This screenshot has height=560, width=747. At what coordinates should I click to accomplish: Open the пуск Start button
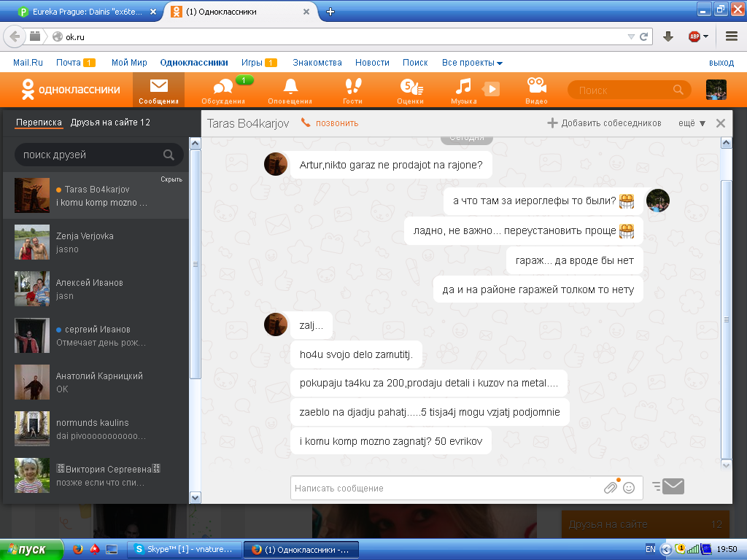tap(31, 549)
